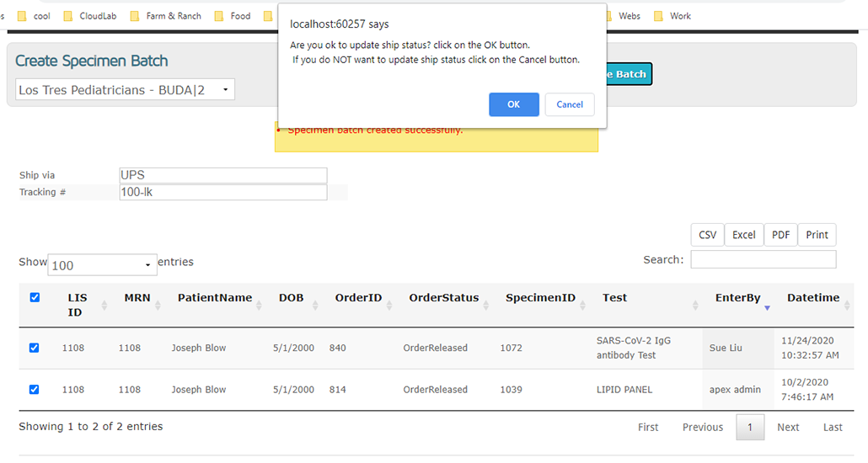Focus the Search input field
The height and width of the screenshot is (463, 868).
[764, 259]
